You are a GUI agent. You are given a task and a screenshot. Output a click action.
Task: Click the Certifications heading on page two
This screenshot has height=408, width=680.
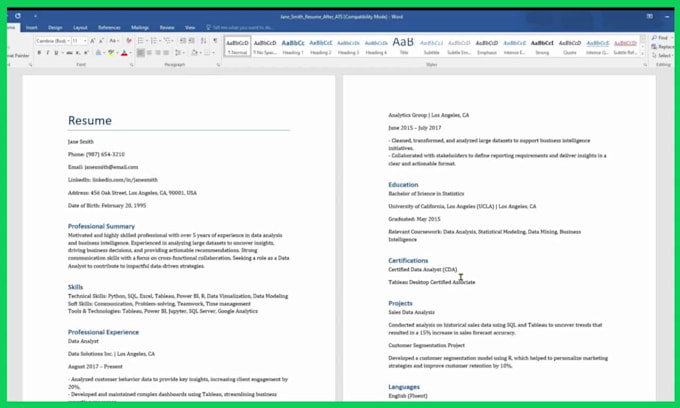point(408,260)
